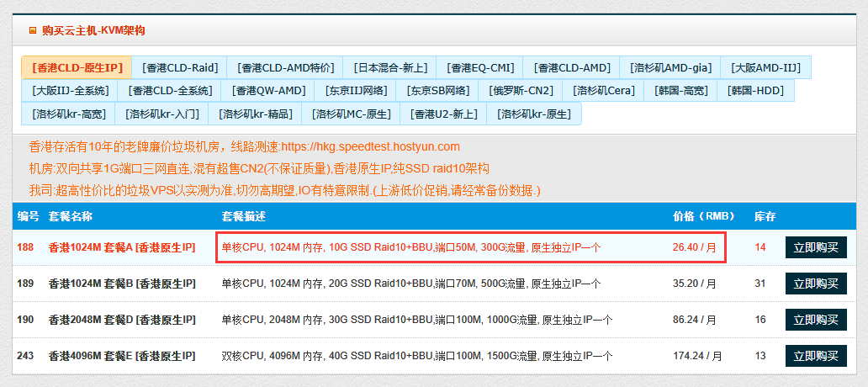Click plan name 香港4096M 套餐E [香港原生IP]
868x387 pixels.
tap(122, 355)
